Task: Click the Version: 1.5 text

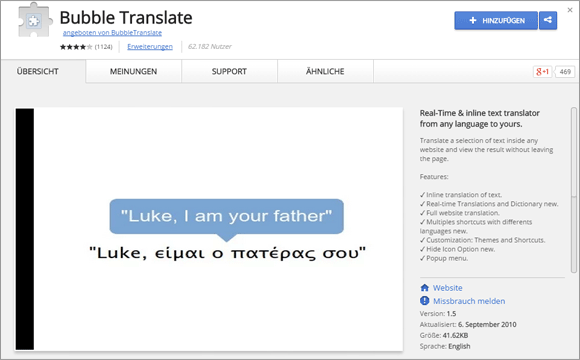Action: [x=438, y=313]
